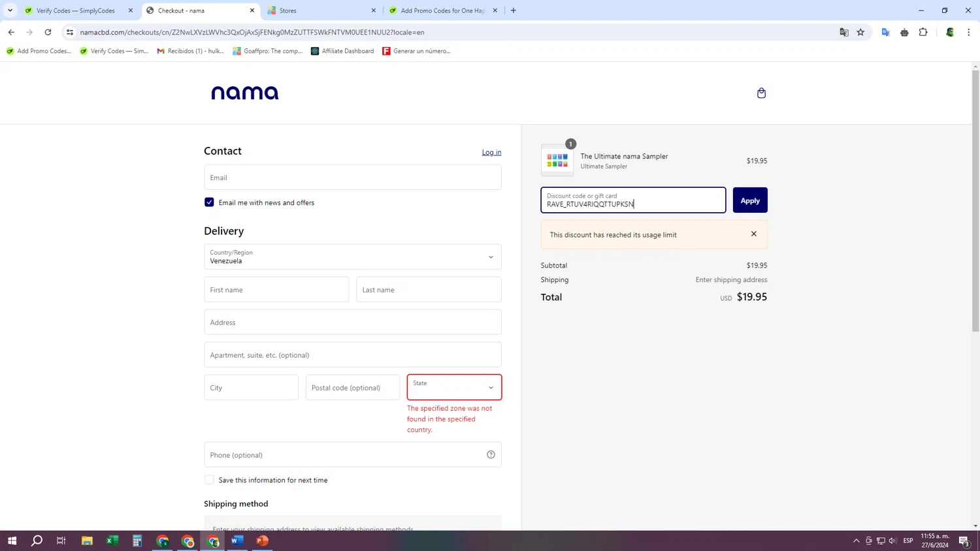Click the volume icon in system tray
Screen dimensions: 980x551
click(892, 541)
